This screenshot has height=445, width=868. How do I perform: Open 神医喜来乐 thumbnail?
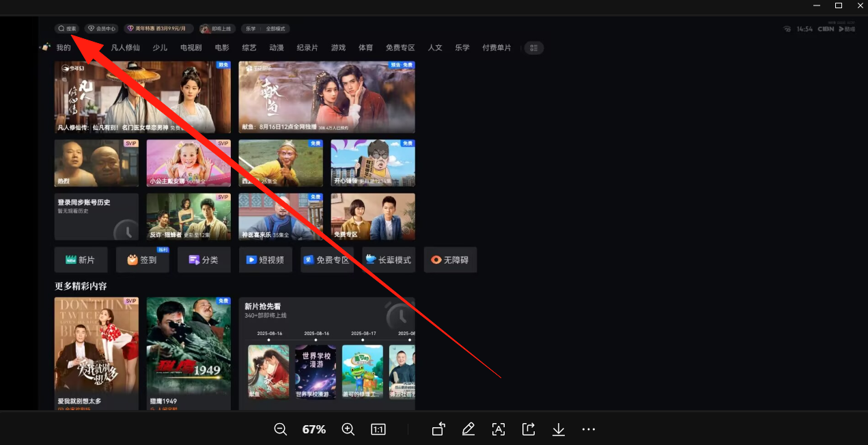pos(281,217)
